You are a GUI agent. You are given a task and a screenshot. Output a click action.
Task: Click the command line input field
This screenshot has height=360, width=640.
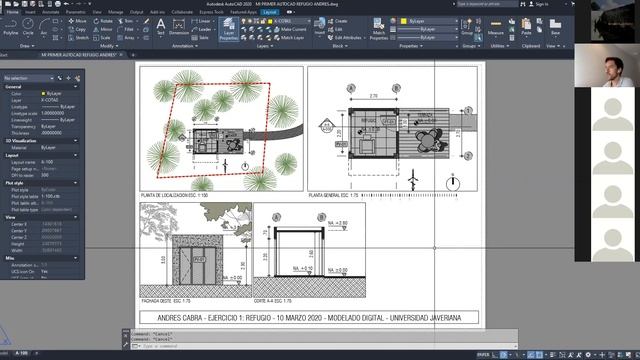(x=324, y=346)
